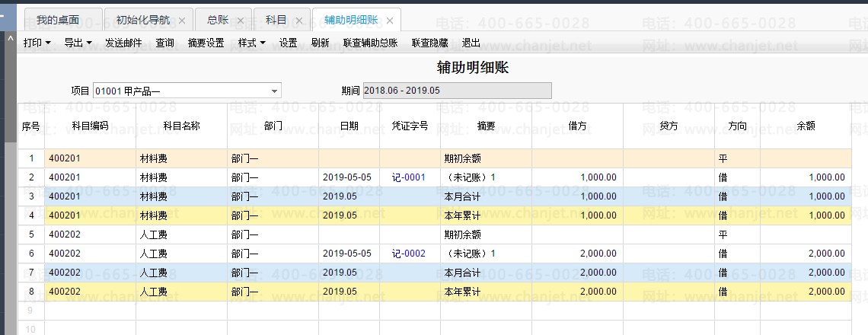
Task: Click 联查辅助总账 in the toolbar
Action: point(370,43)
